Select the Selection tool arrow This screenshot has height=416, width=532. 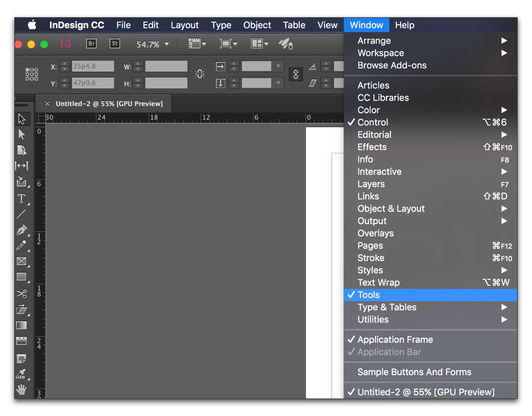tap(22, 119)
